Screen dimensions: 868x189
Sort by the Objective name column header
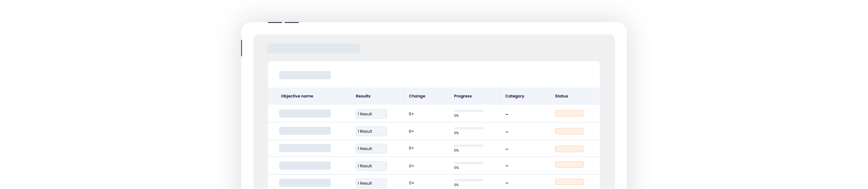click(x=297, y=96)
